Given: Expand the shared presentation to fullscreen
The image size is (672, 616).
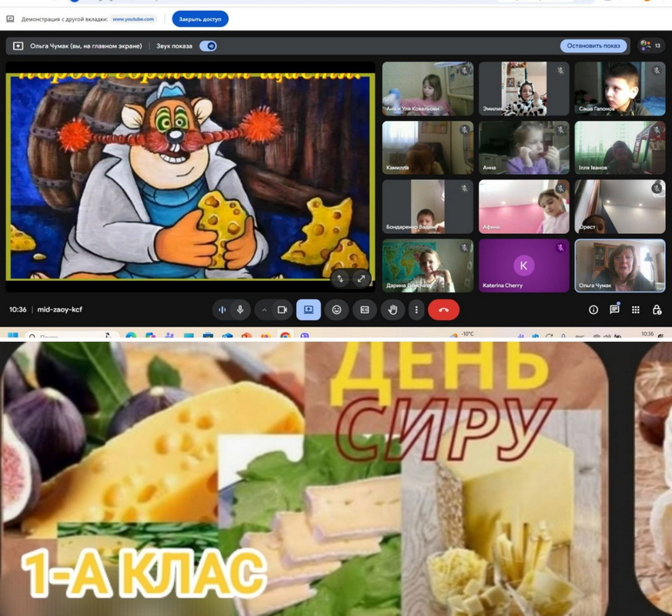Looking at the screenshot, I should pos(360,279).
